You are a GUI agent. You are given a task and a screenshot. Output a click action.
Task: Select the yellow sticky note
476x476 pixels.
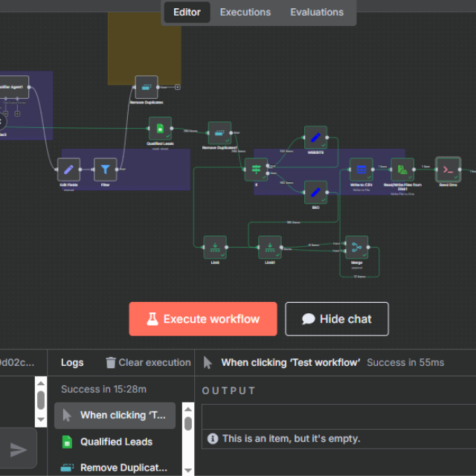pyautogui.click(x=144, y=48)
